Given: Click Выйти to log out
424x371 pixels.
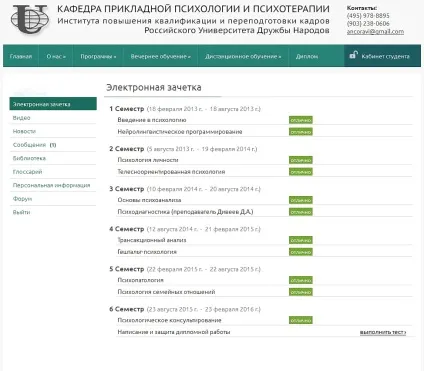Looking at the screenshot, I should pos(21,212).
